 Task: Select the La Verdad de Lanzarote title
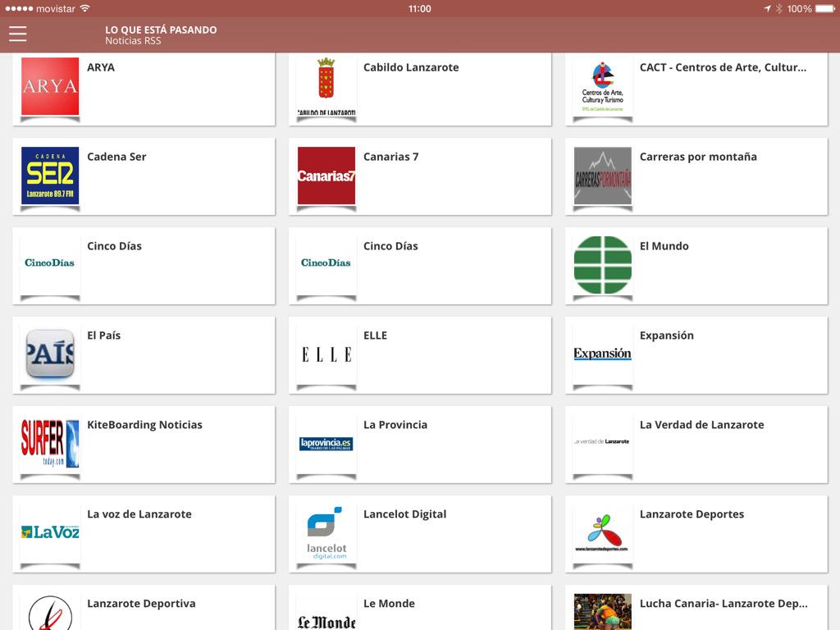coord(702,425)
